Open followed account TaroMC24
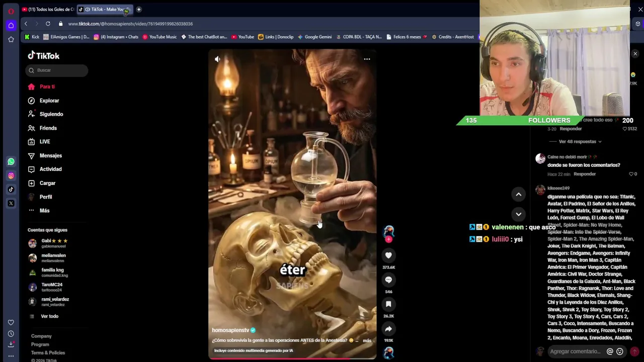644x362 pixels. [45, 287]
